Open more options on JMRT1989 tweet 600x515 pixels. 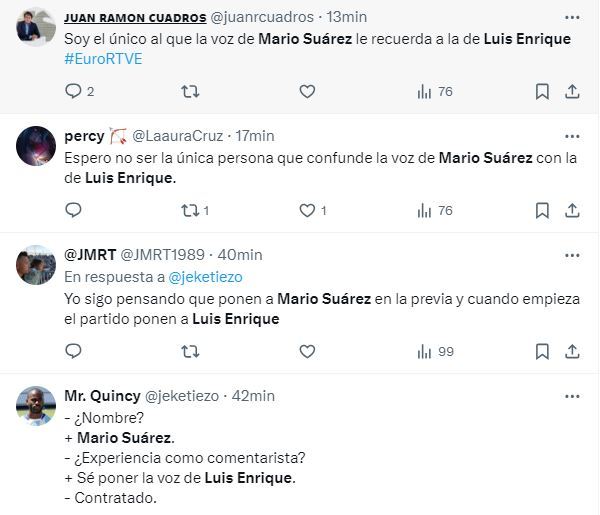(571, 254)
